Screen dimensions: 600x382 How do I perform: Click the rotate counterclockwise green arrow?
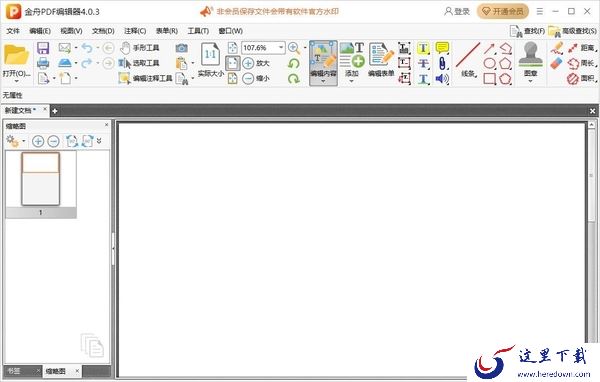pyautogui.click(x=293, y=64)
